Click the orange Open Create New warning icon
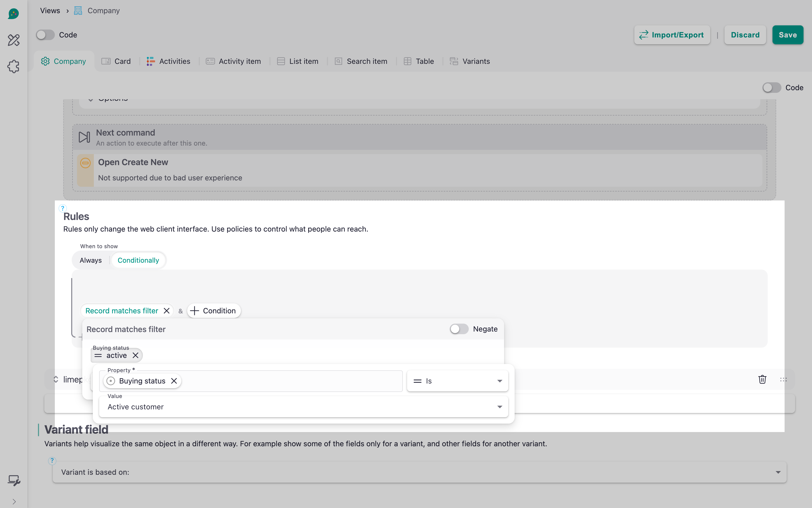 pos(85,163)
